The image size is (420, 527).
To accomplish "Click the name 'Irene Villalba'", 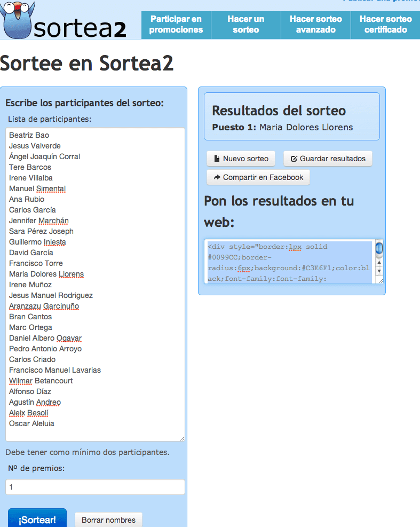I will pos(31,178).
